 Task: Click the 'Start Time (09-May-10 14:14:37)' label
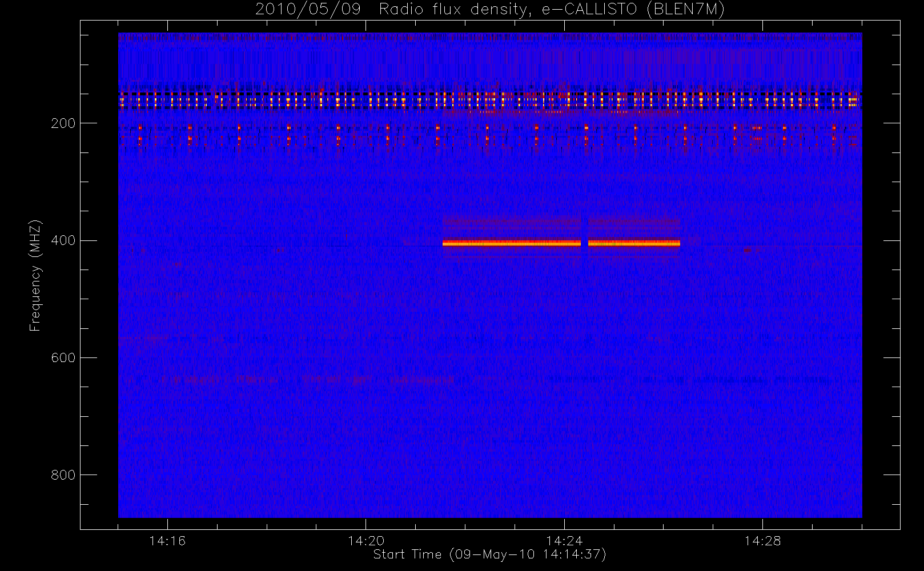pos(489,554)
